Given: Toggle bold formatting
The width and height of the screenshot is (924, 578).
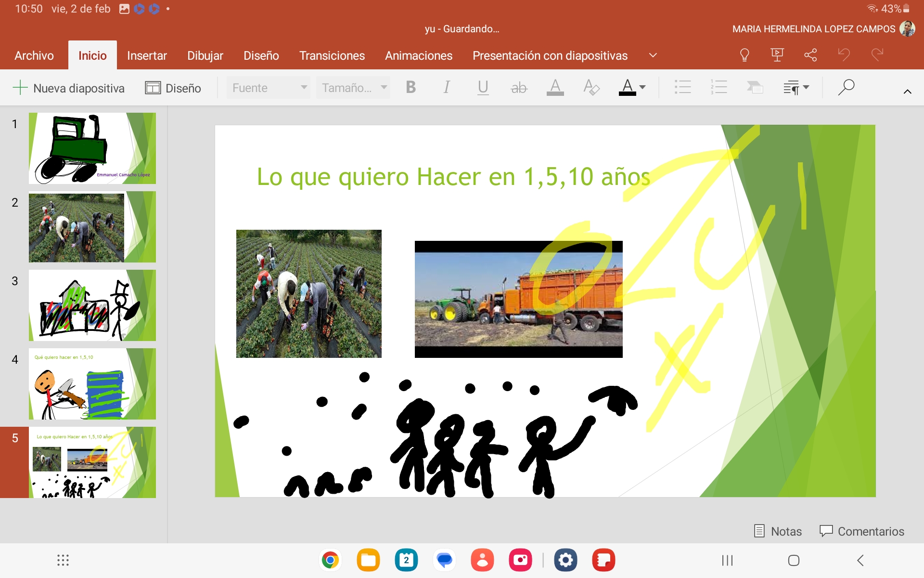Looking at the screenshot, I should tap(411, 88).
